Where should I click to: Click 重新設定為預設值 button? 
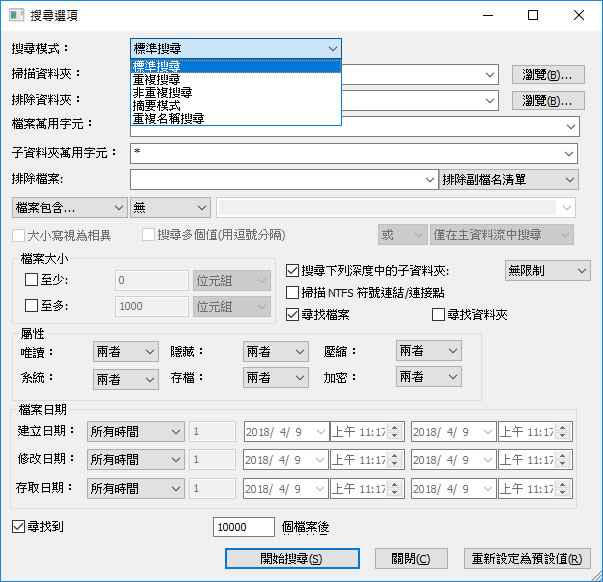coord(527,559)
